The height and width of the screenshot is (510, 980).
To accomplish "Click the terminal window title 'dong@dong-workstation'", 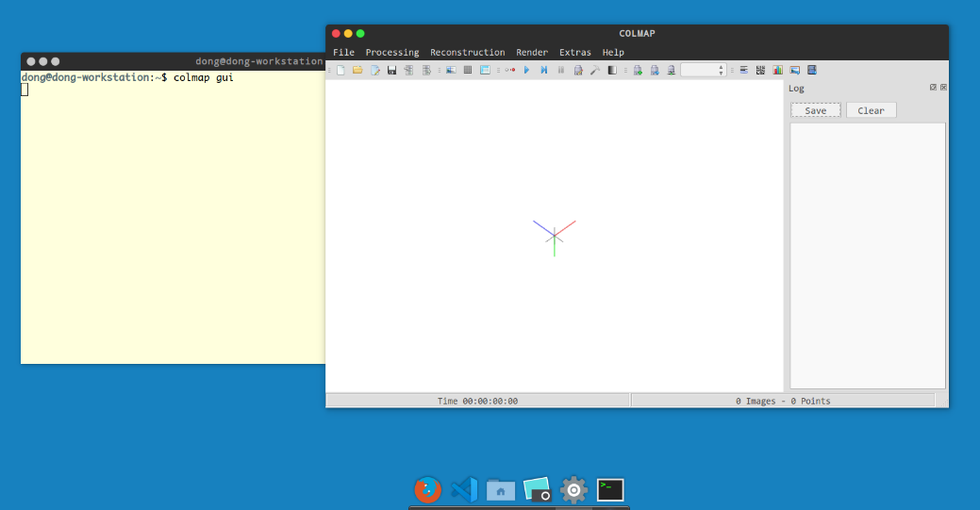I will click(258, 61).
